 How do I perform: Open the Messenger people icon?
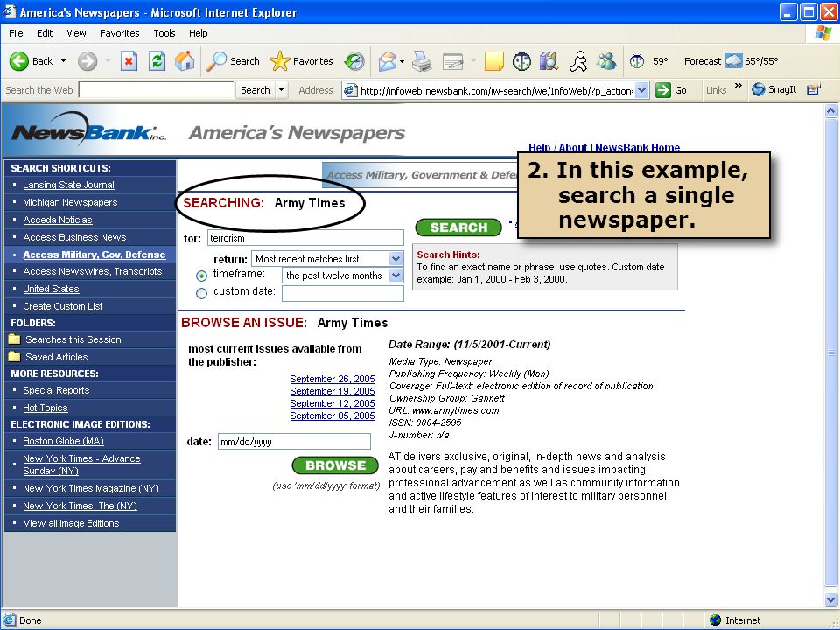(x=607, y=61)
